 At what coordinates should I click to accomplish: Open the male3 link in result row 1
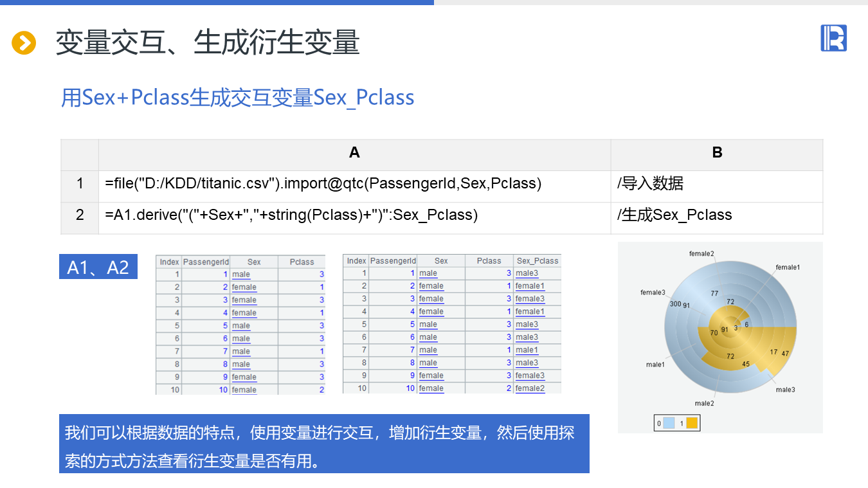pos(527,273)
